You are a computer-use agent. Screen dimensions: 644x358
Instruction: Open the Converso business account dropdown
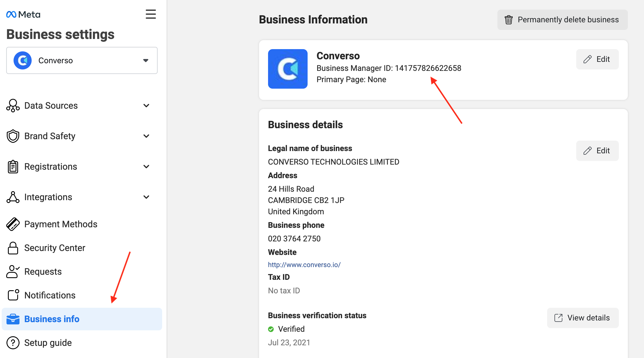tap(82, 60)
